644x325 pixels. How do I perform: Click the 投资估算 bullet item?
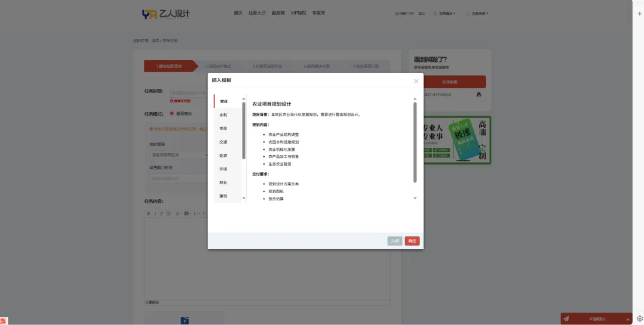[x=275, y=199]
